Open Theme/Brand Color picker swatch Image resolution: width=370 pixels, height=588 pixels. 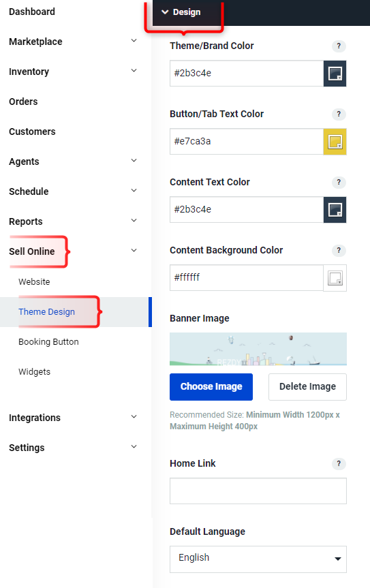(335, 74)
